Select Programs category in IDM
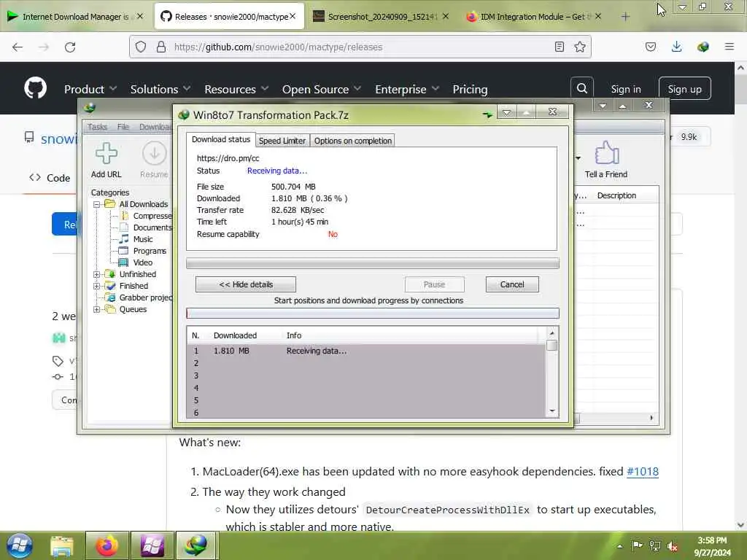This screenshot has height=560, width=747. tap(150, 251)
